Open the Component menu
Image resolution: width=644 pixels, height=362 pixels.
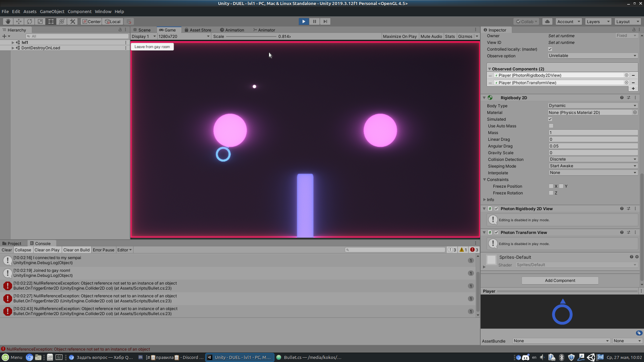pyautogui.click(x=79, y=11)
